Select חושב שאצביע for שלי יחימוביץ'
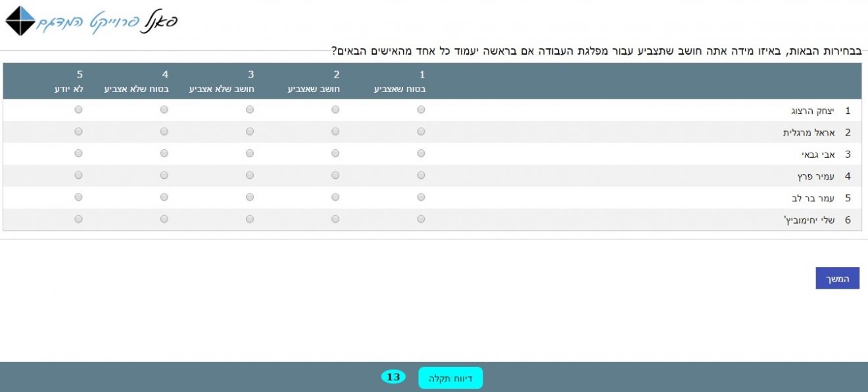The width and height of the screenshot is (868, 392). 335,219
